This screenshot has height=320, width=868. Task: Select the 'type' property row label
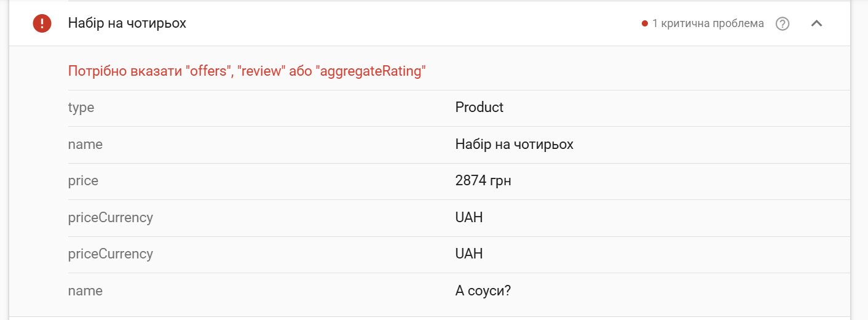pos(81,108)
